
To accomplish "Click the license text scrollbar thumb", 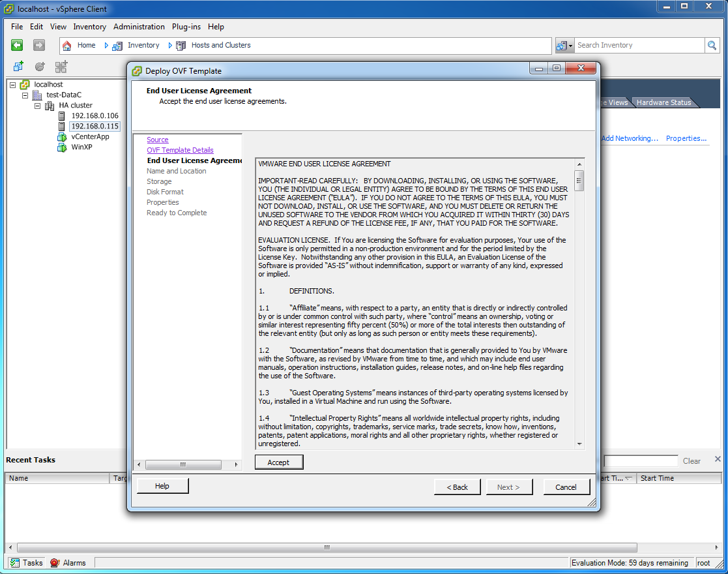I will point(579,181).
